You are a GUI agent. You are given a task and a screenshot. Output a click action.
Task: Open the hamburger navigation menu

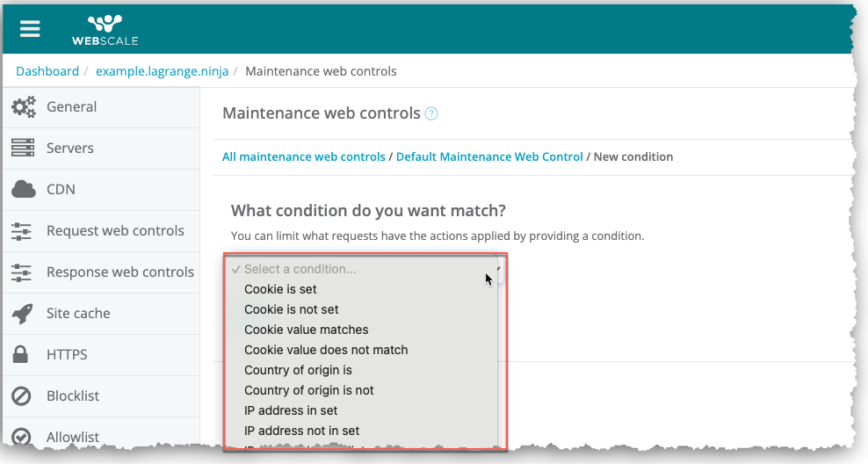click(x=30, y=28)
